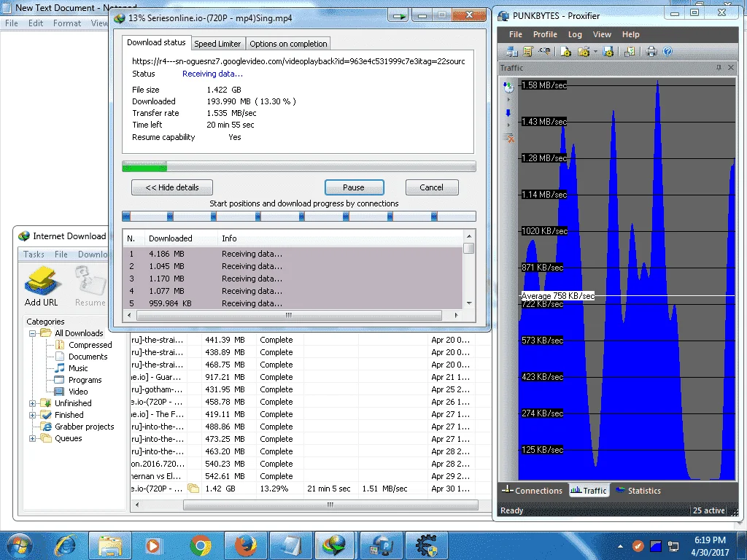
Task: Select the Compressed category
Action: [x=90, y=345]
